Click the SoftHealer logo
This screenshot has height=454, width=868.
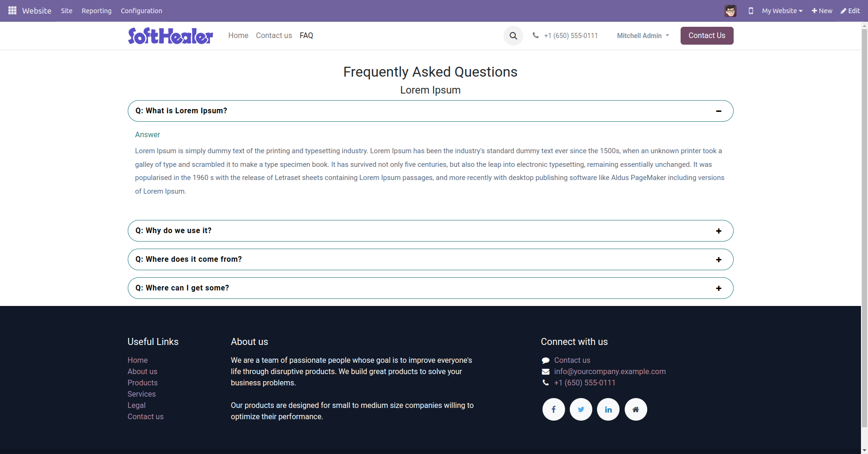(x=170, y=36)
